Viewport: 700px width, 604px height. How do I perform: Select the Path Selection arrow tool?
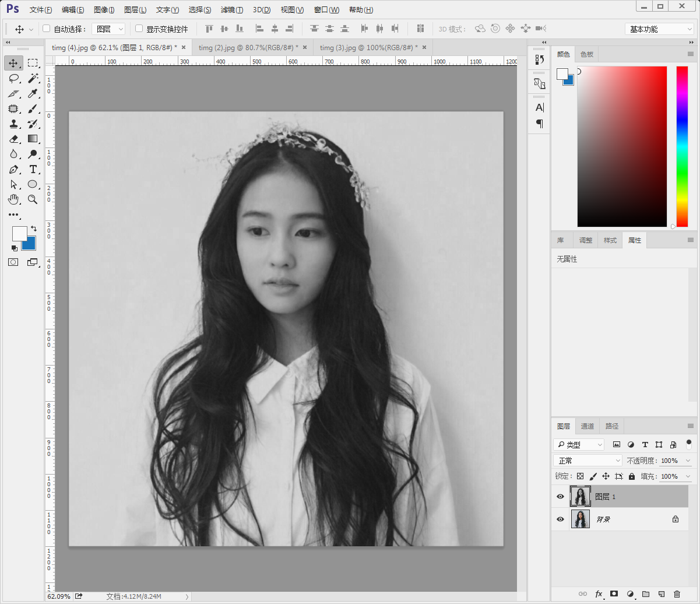tap(13, 184)
